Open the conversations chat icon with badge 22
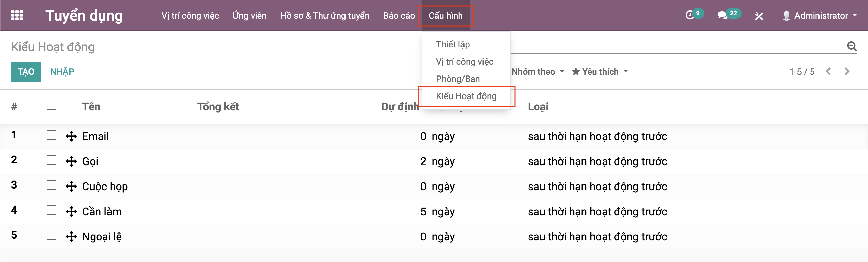 coord(723,15)
